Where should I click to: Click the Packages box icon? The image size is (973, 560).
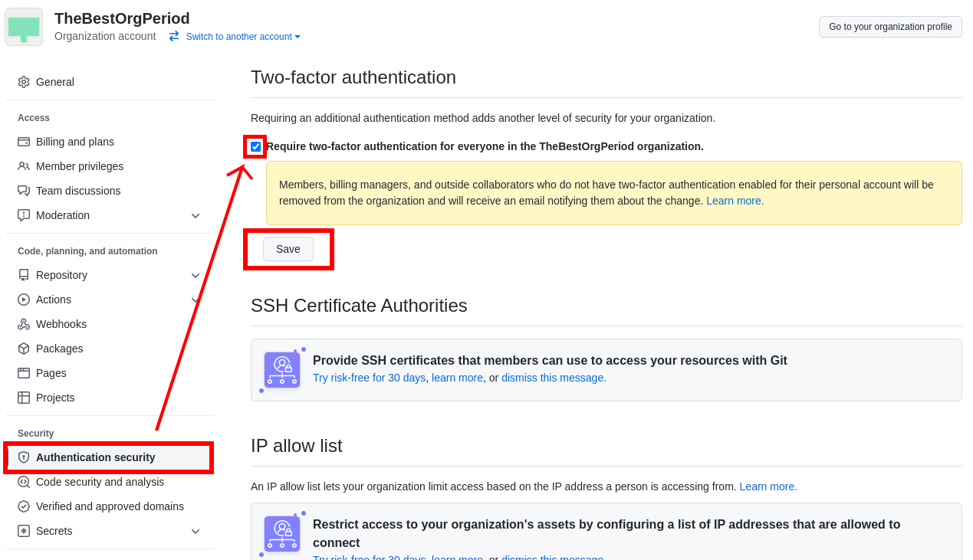(x=24, y=349)
